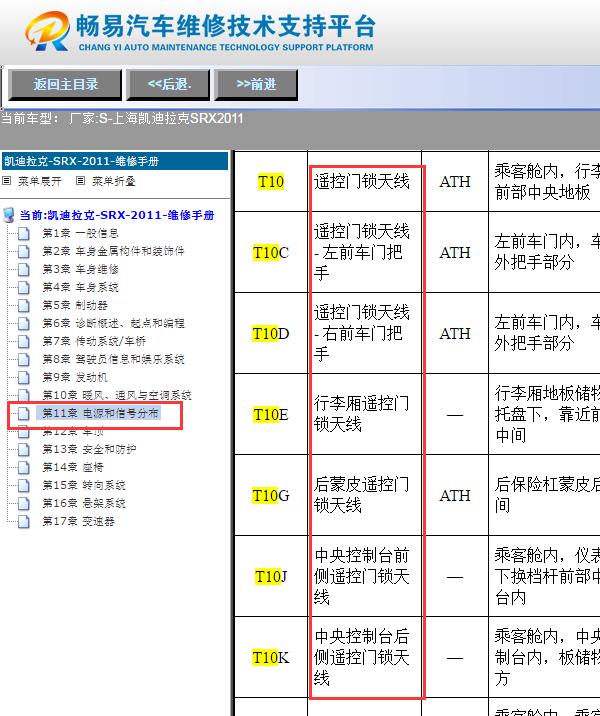
Task: Click the T10K code cell
Action: [271, 658]
